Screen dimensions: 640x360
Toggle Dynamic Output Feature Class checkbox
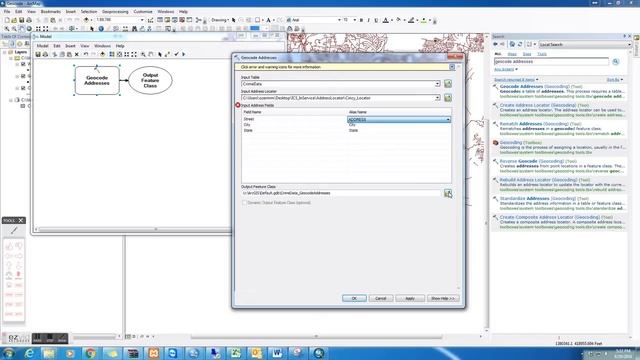(244, 202)
